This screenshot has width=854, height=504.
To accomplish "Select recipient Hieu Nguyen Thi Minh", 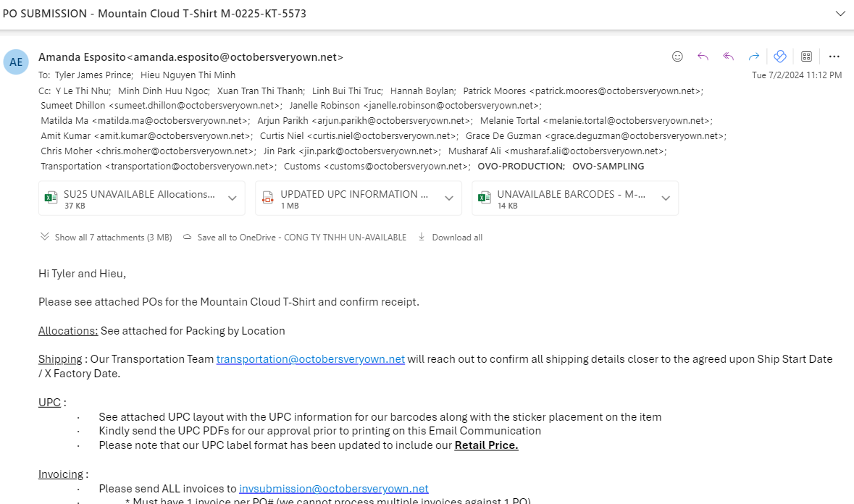I will 188,75.
